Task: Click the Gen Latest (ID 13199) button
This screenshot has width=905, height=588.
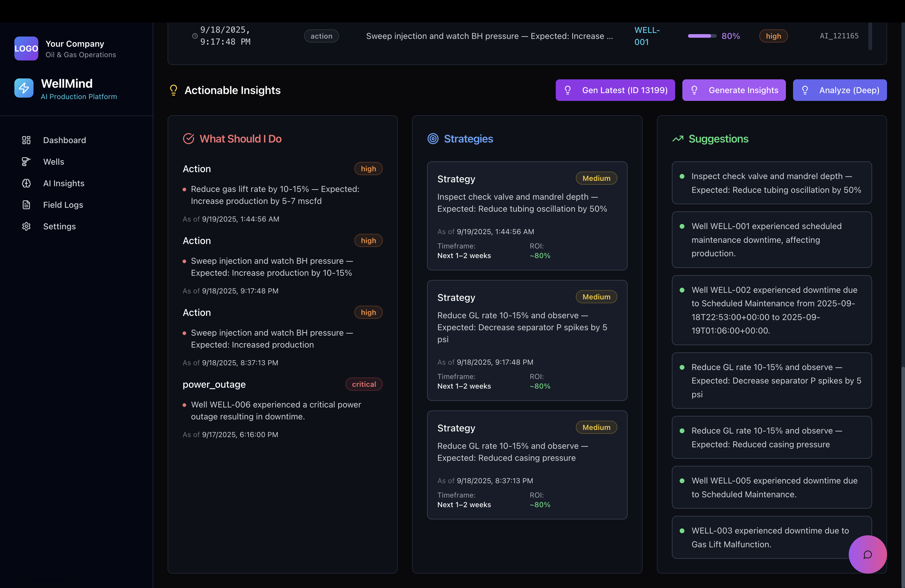Action: point(615,90)
